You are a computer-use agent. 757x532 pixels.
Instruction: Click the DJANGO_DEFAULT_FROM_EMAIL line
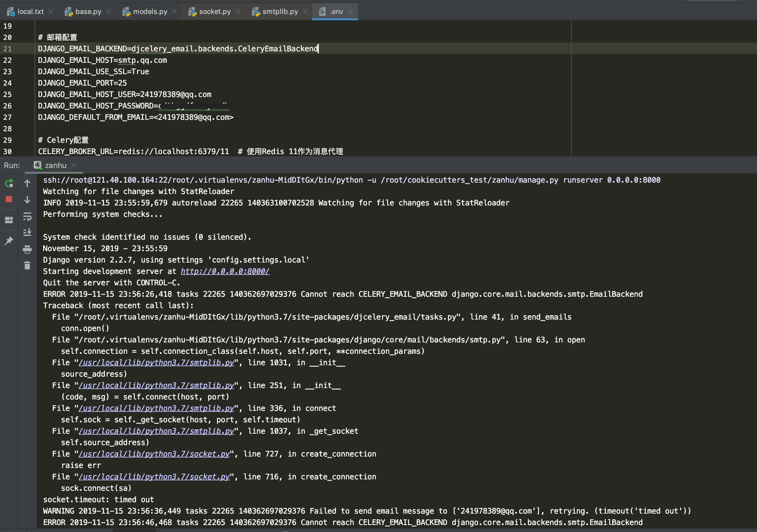[x=136, y=117]
